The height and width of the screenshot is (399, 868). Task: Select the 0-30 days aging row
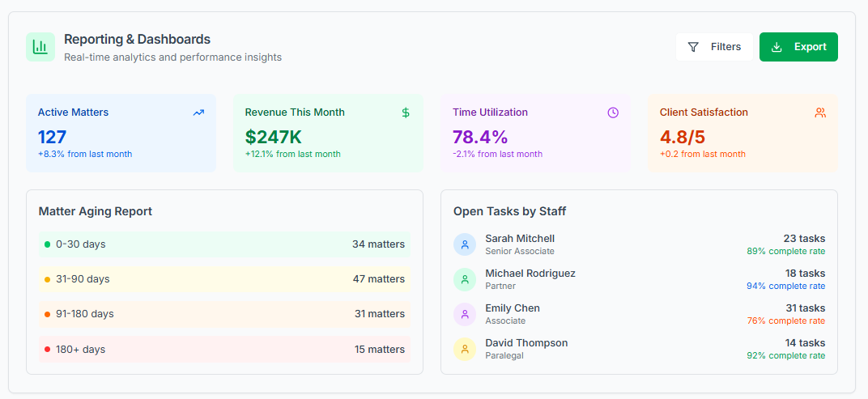pos(224,244)
